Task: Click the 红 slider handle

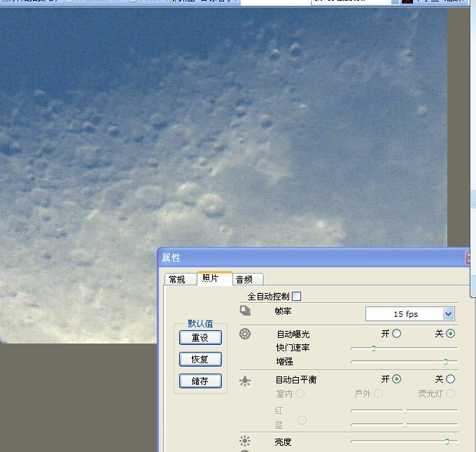Action: [405, 411]
